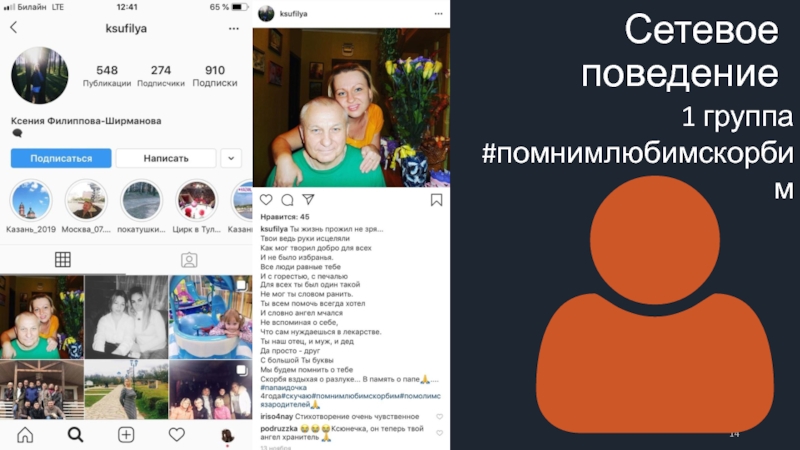The height and width of the screenshot is (450, 800).
Task: Open comments with the speech bubble icon
Action: point(287,199)
